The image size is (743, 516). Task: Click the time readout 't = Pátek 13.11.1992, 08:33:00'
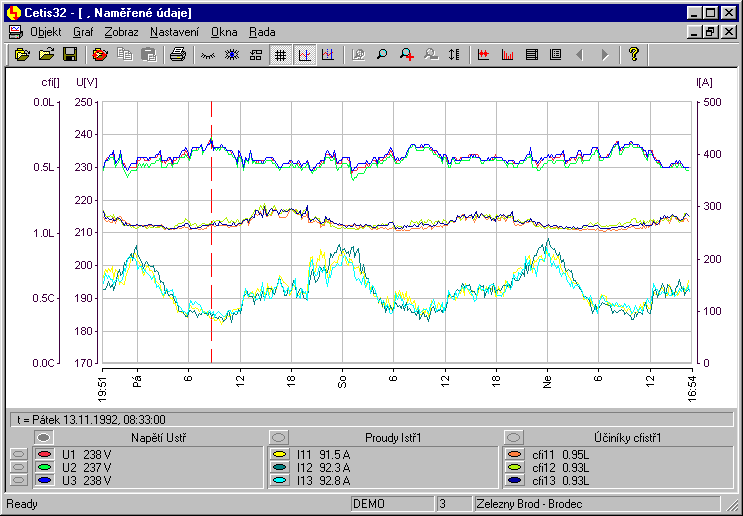click(x=91, y=420)
